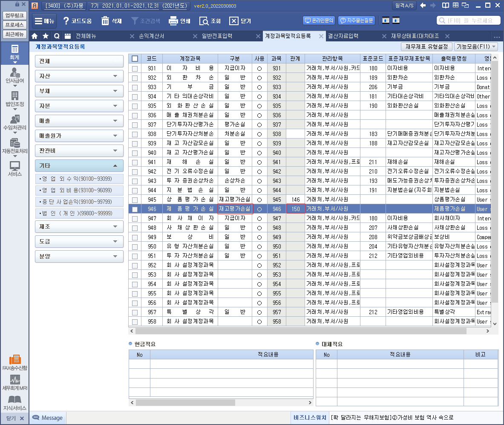504x425 pixels.
Task: Open 인사급여 module in sidebar
Action: click(15, 75)
